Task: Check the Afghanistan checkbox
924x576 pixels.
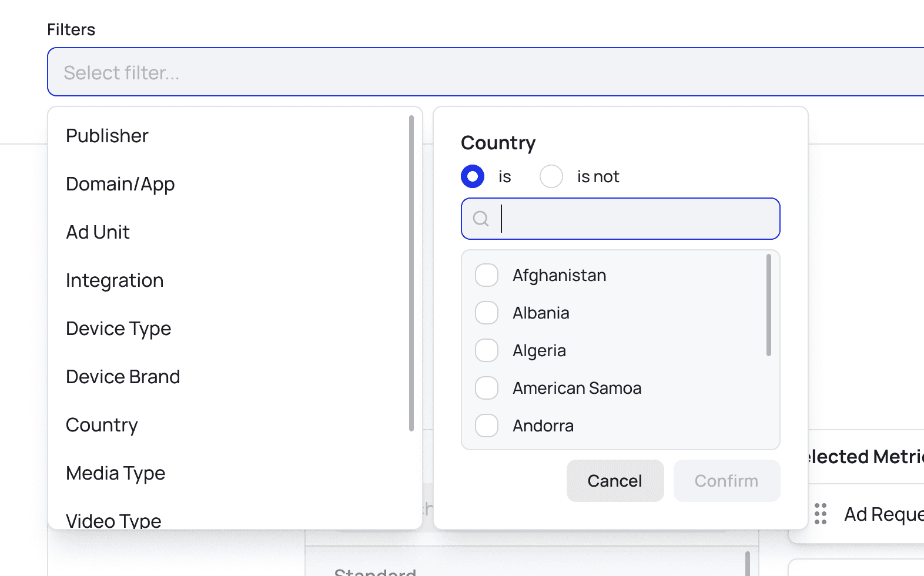Action: coord(487,275)
